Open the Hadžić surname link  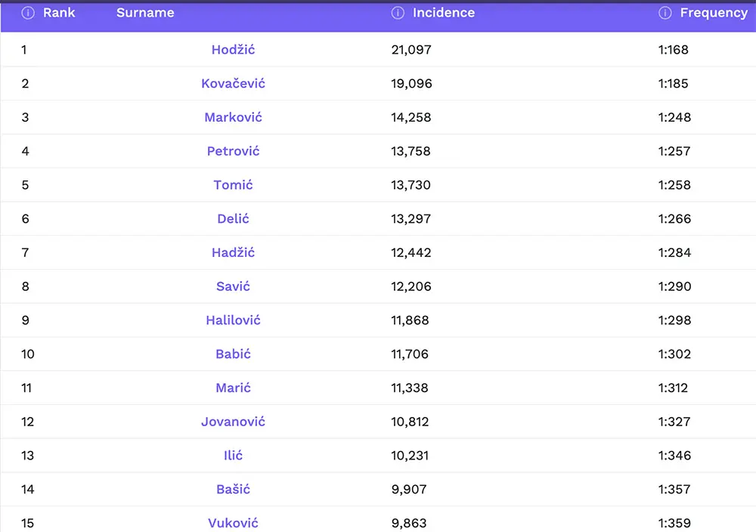233,252
